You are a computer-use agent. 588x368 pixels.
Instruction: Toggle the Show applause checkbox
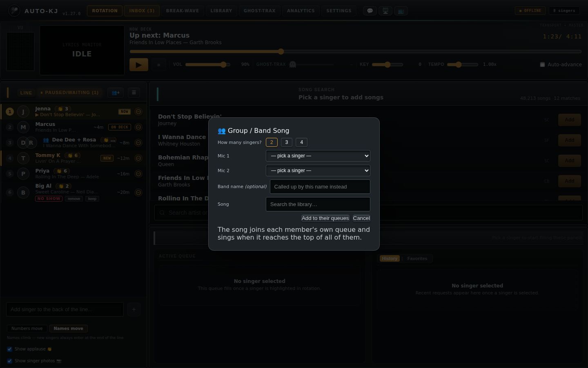coord(9,349)
